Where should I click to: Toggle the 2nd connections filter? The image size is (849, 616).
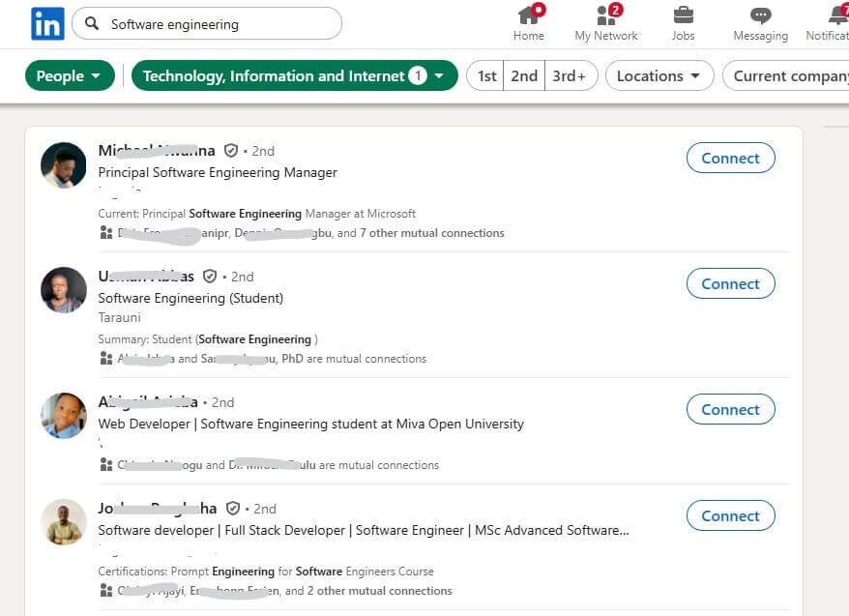[x=524, y=75]
